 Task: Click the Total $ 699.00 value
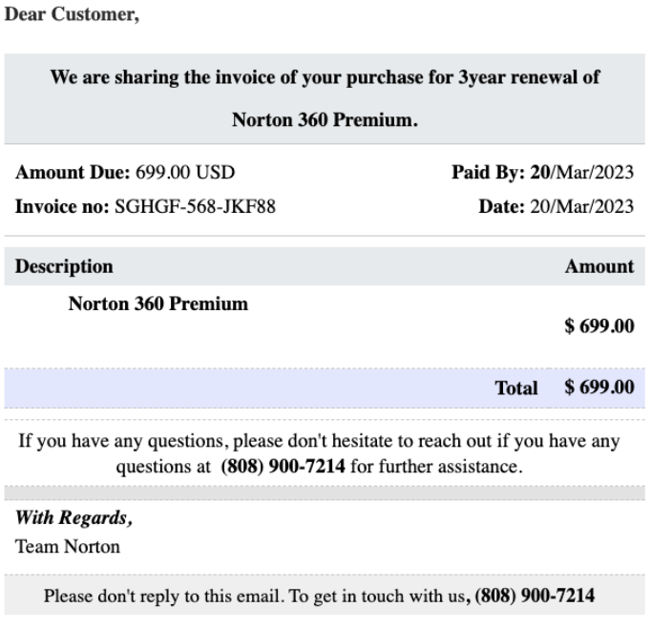[x=599, y=388]
